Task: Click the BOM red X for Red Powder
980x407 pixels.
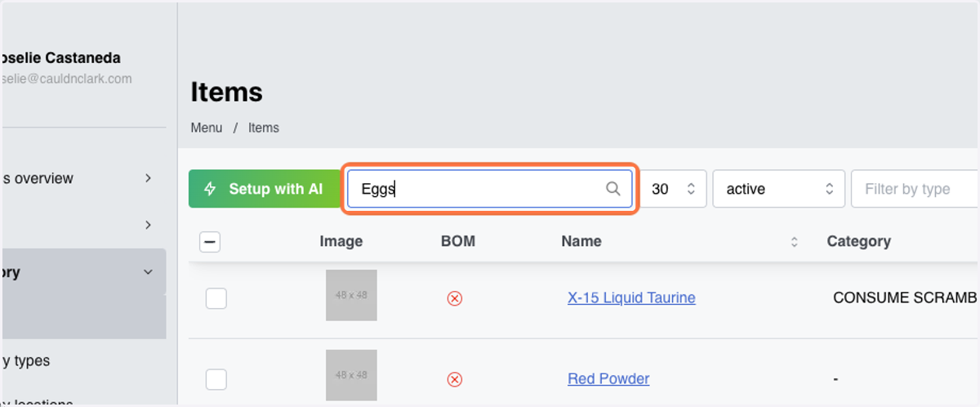Action: (x=455, y=379)
